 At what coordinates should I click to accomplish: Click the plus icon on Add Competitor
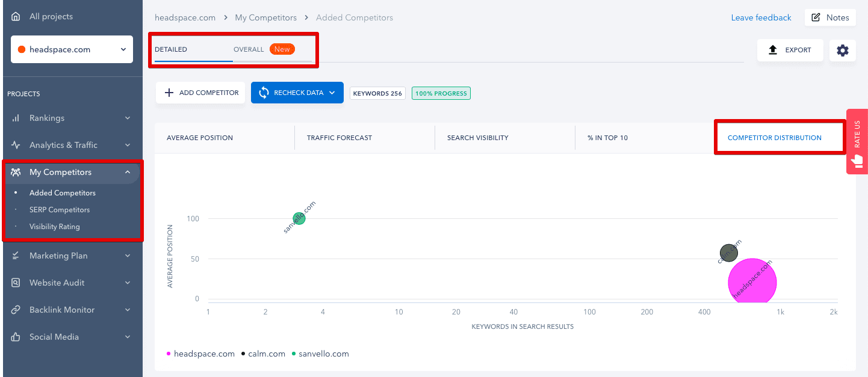(169, 93)
